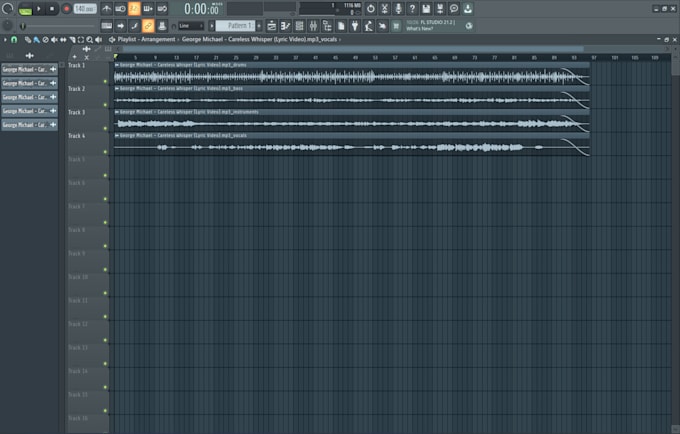Toggle the loop recording button
This screenshot has width=680, height=434.
click(162, 9)
